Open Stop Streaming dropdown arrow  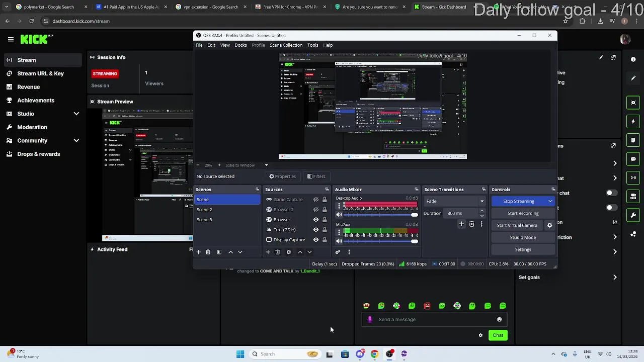[550, 201]
